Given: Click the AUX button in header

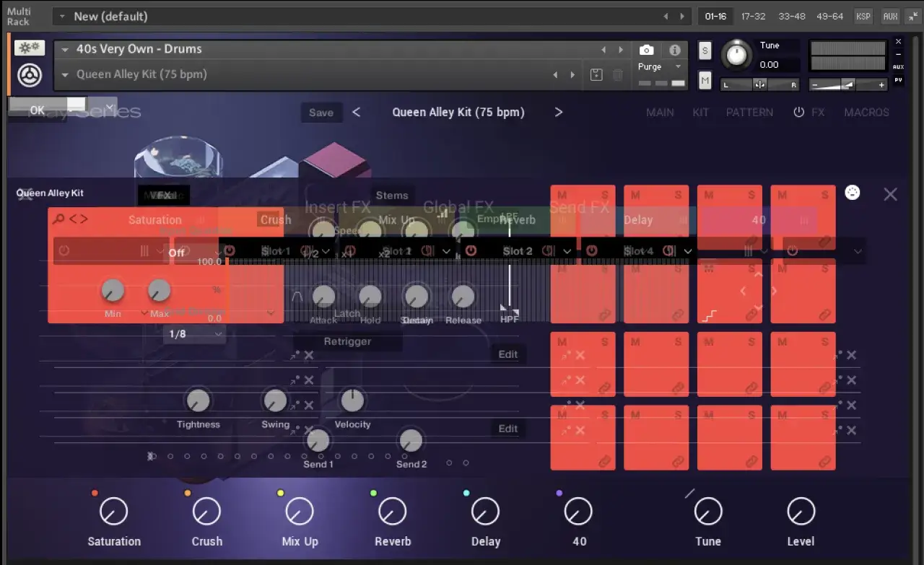Looking at the screenshot, I should click(890, 16).
